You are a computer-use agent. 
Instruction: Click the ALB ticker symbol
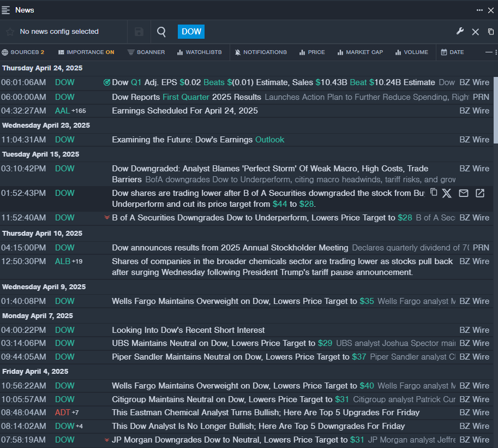point(63,261)
